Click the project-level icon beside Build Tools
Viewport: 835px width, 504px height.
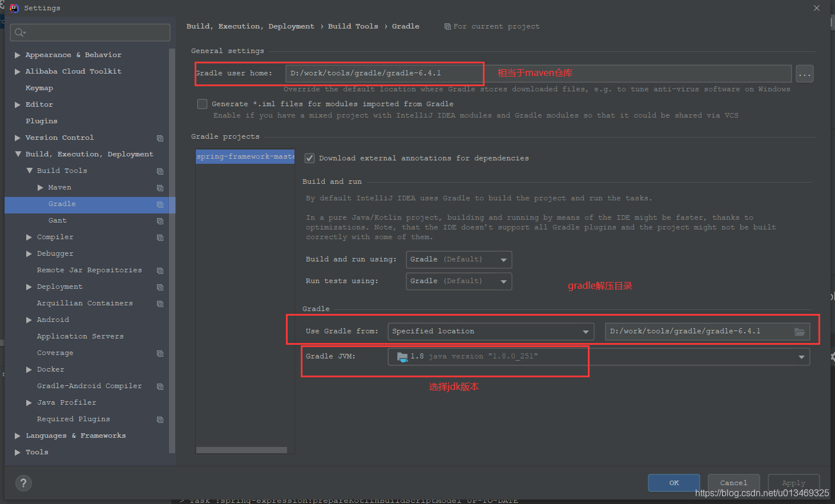160,171
